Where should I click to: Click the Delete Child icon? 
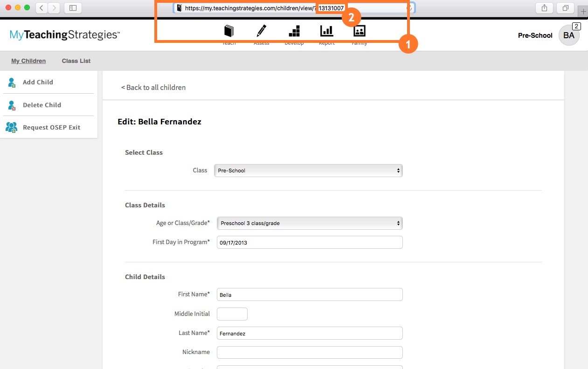coord(12,104)
